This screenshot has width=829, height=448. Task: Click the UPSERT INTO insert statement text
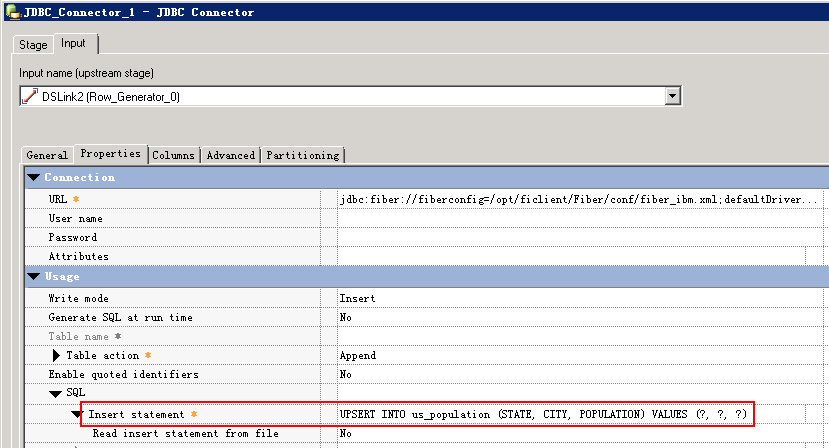click(x=544, y=414)
